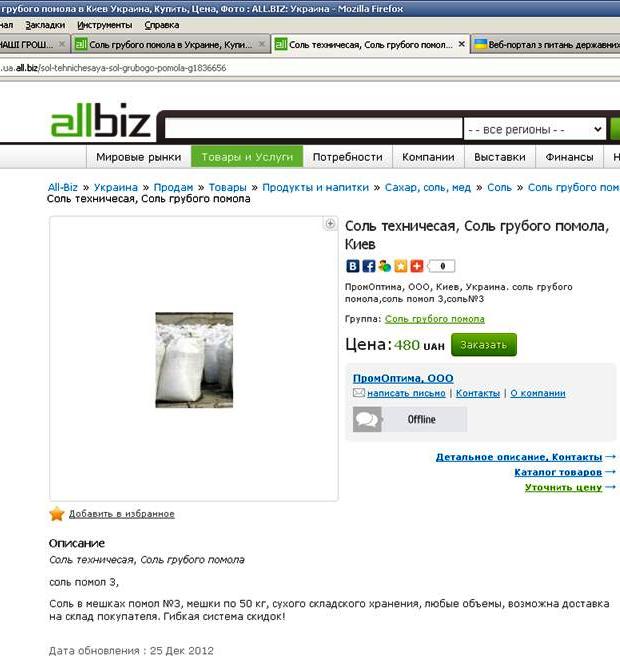
Task: Click the yellow star bookmark share icon
Action: click(401, 266)
